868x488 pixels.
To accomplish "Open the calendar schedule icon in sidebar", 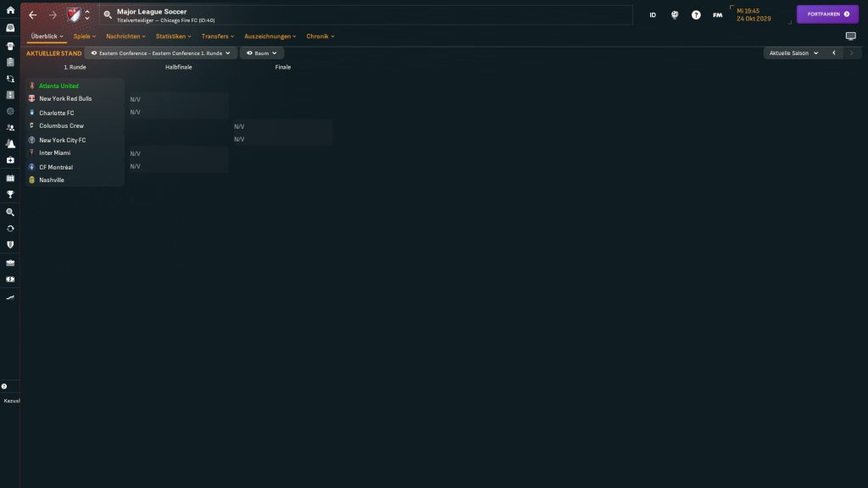I will coord(10,178).
